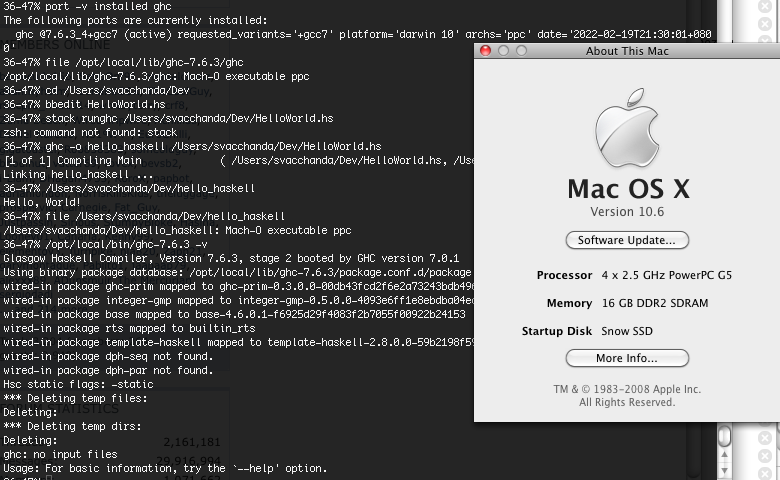Click "Using binary package database" line

(x=237, y=272)
